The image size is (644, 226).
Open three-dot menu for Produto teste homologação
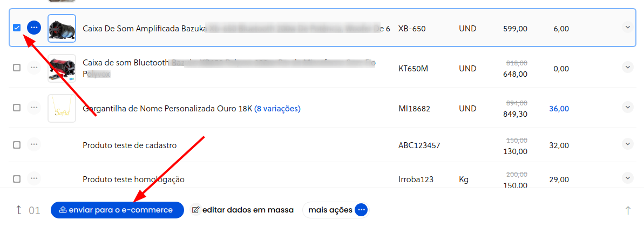(x=34, y=178)
